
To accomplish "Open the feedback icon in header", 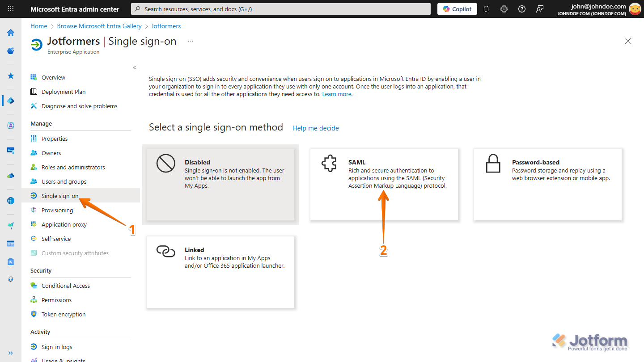I will [x=540, y=9].
